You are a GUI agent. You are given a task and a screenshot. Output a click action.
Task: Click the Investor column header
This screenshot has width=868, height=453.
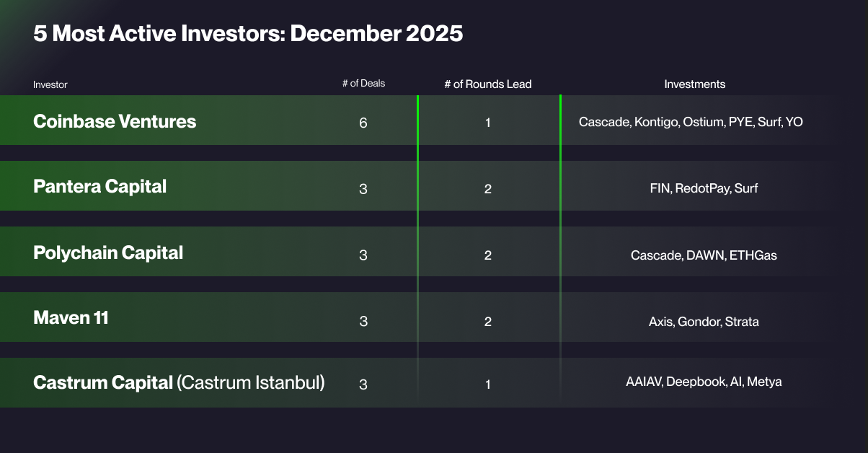(x=50, y=84)
